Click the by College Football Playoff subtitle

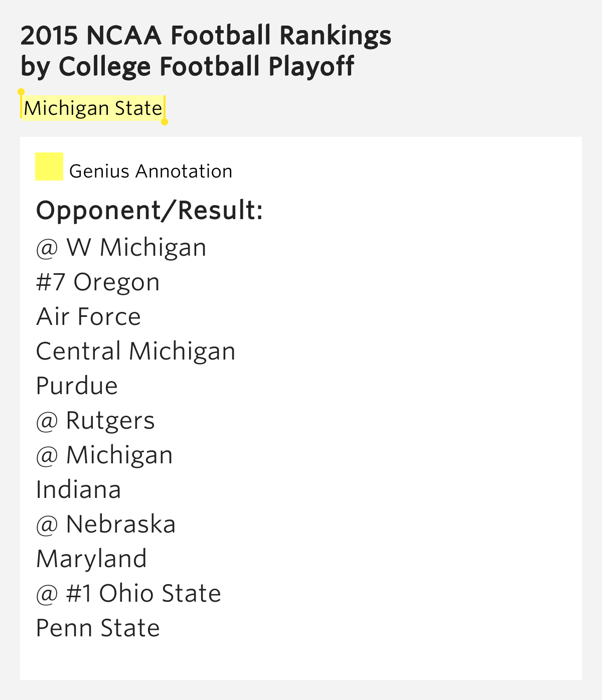pyautogui.click(x=188, y=67)
